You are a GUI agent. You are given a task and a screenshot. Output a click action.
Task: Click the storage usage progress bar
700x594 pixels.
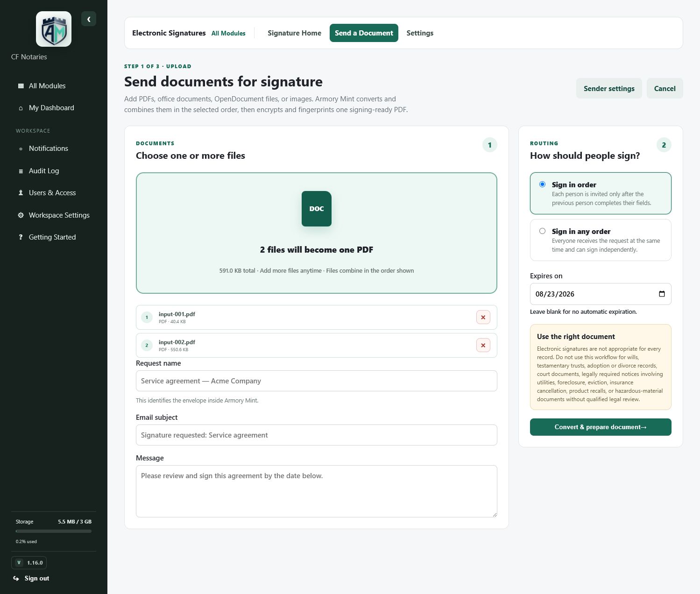54,531
